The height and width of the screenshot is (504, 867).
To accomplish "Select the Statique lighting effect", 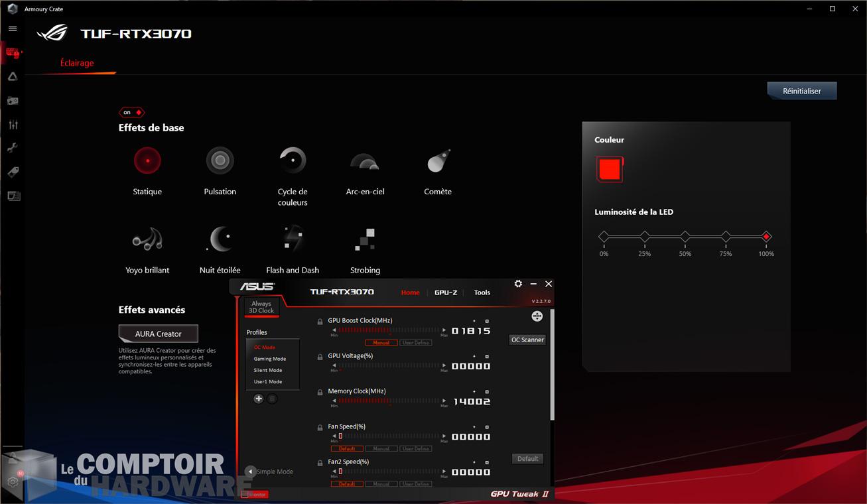I will coord(147,160).
